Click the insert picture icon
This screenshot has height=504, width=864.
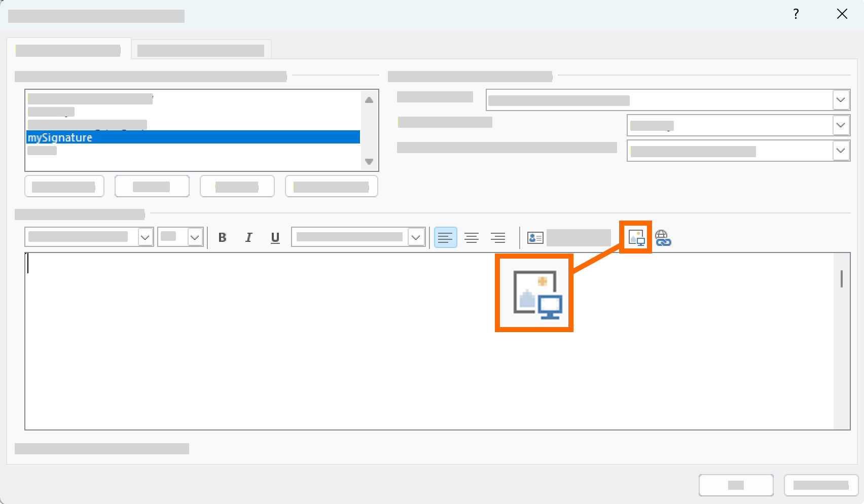pos(636,237)
